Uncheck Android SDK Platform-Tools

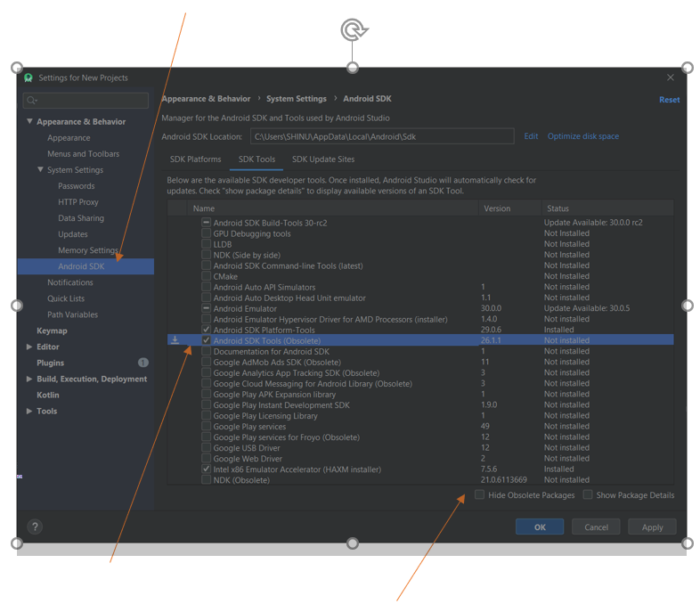tap(207, 330)
